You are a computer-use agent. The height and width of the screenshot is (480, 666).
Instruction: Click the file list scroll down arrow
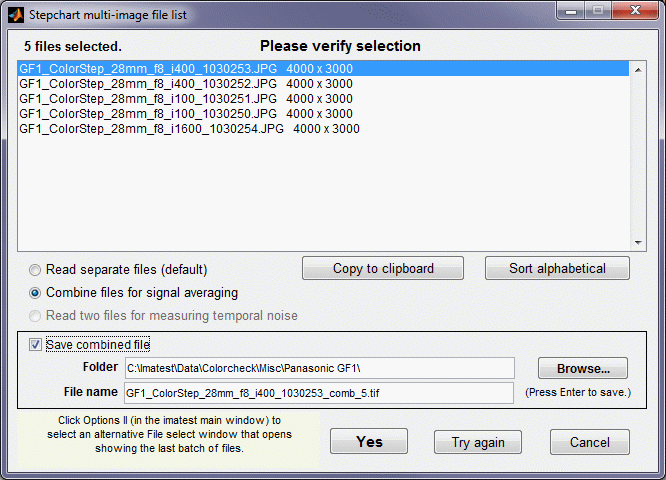(638, 243)
